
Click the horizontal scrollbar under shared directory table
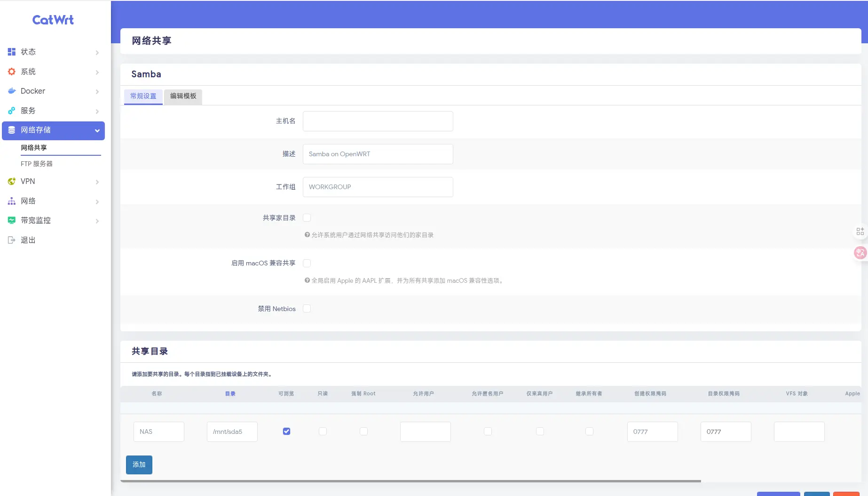410,481
